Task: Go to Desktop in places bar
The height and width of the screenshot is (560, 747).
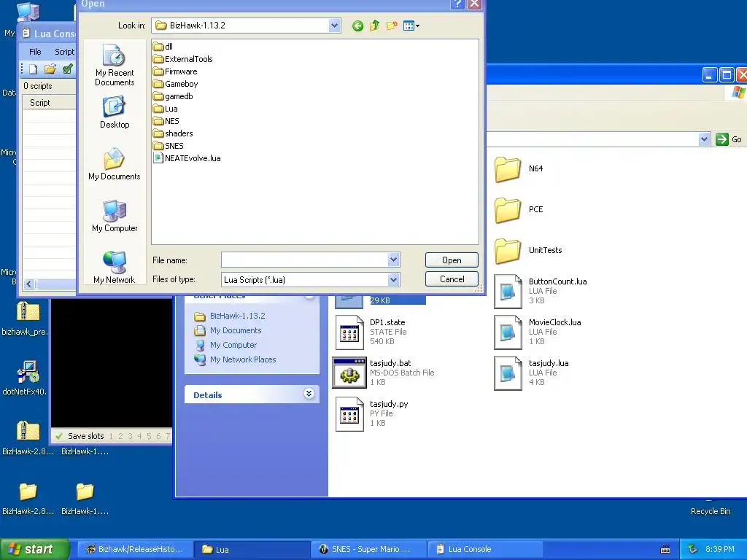Action: [115, 112]
